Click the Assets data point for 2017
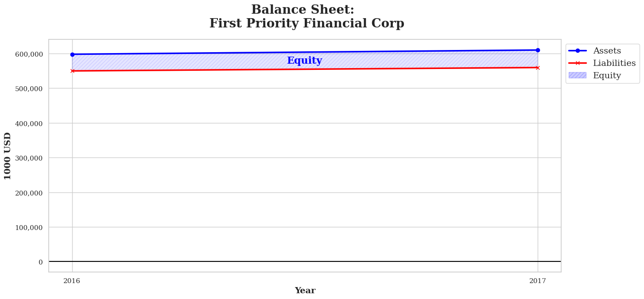 [x=538, y=50]
